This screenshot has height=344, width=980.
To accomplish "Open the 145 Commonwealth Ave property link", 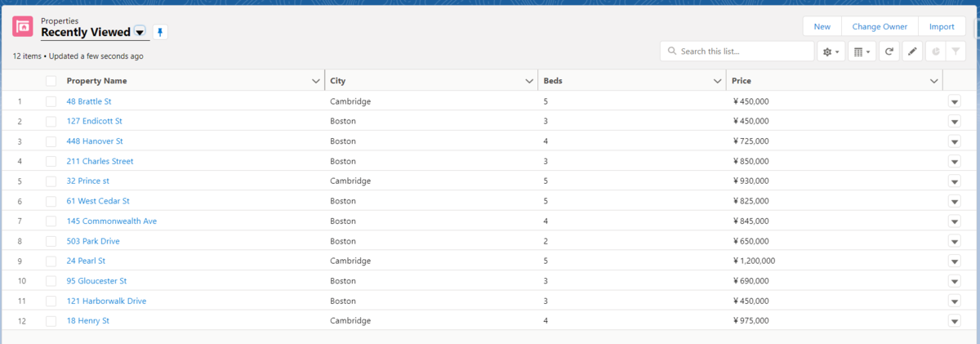I will click(112, 221).
